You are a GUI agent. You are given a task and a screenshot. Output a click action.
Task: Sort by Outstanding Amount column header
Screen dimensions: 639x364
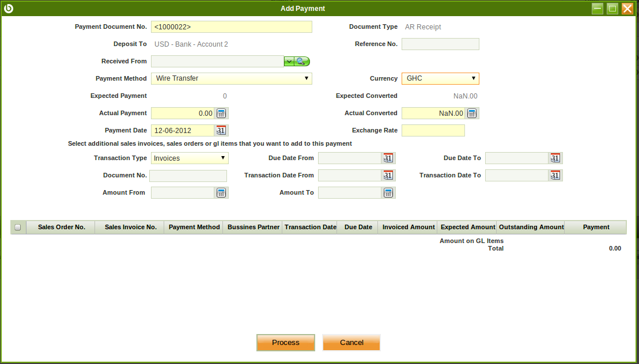pos(531,227)
